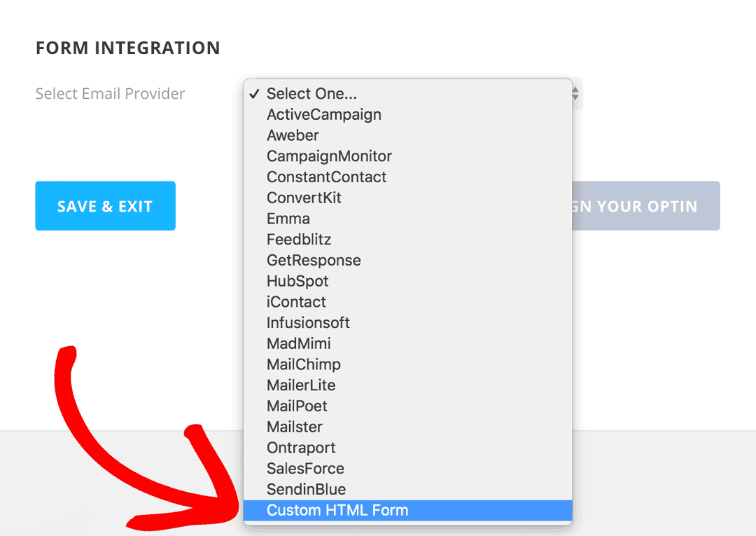This screenshot has height=536, width=756.
Task: Select CampaignMonitor from the dropdown
Action: point(329,156)
